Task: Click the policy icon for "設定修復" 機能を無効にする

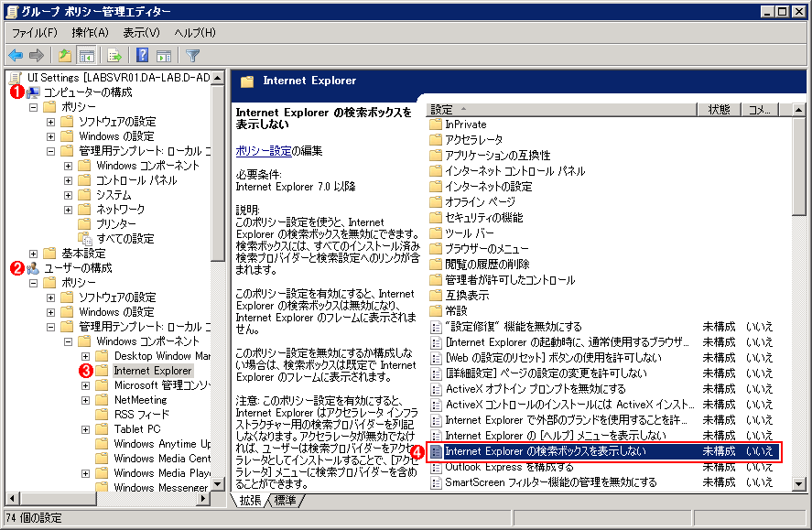Action: pos(436,327)
